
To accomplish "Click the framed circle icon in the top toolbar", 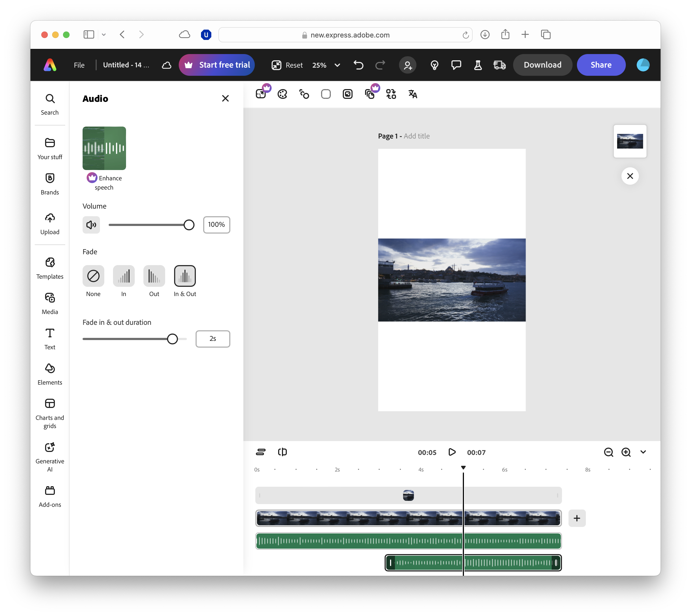I will pyautogui.click(x=347, y=94).
